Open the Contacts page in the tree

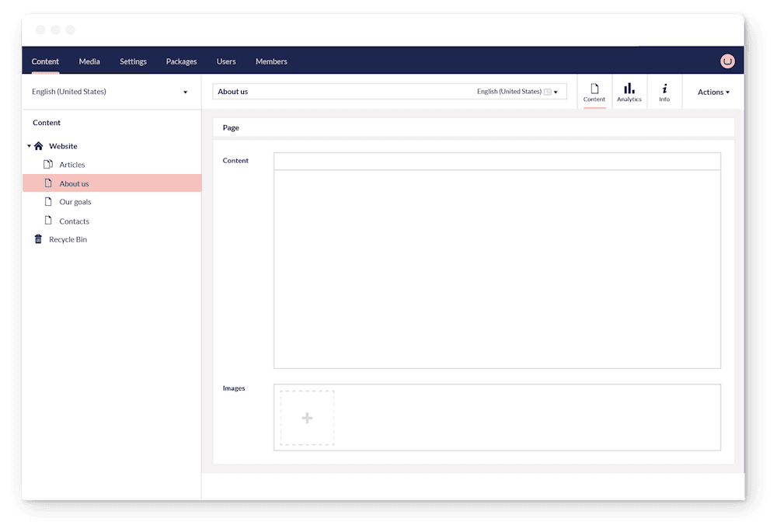click(75, 221)
